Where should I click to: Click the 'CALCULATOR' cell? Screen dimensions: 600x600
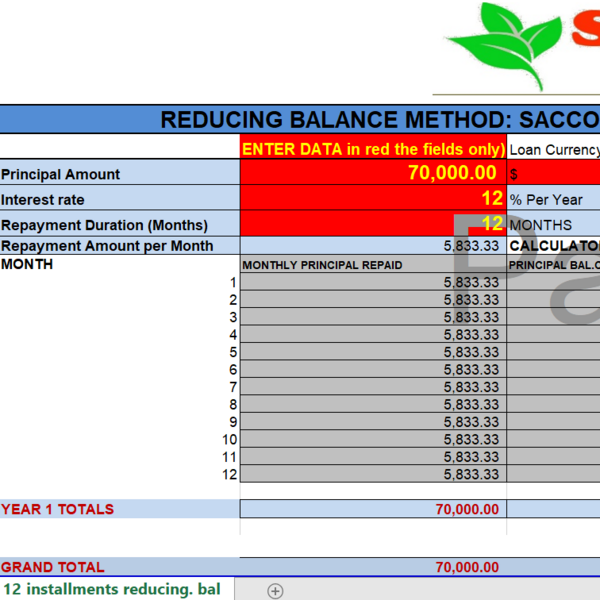[553, 246]
